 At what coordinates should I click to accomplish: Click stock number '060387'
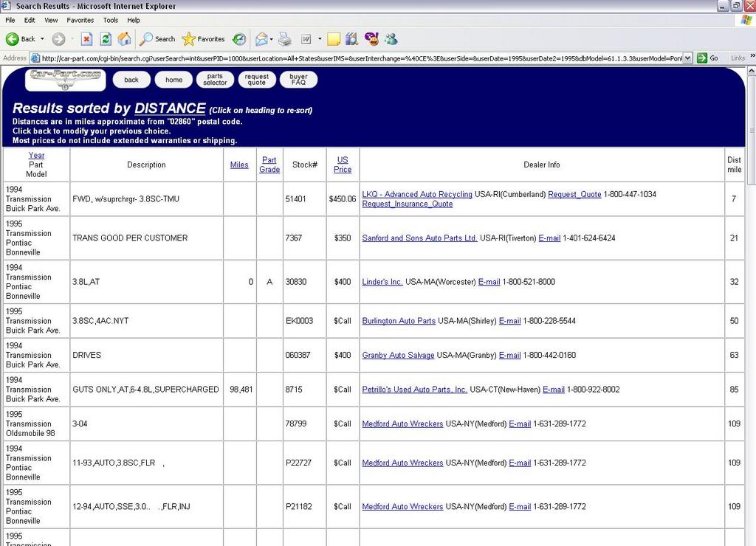(298, 355)
